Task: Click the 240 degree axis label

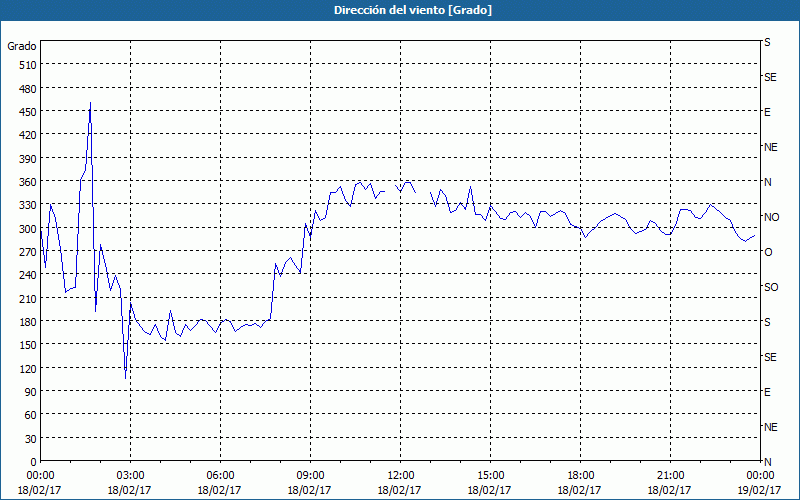Action: (x=29, y=276)
